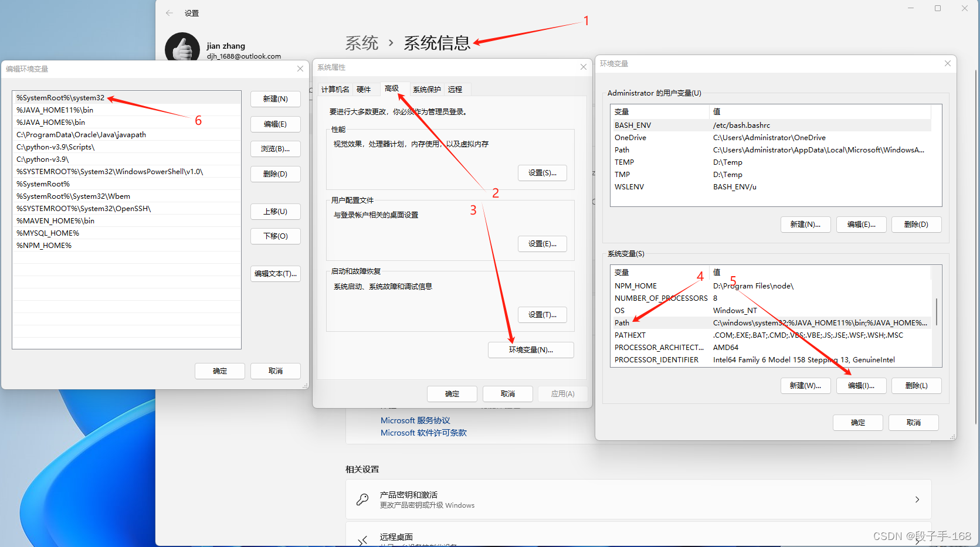This screenshot has width=980, height=547.
Task: Open startup and recovery 设置(T)...
Action: 542,315
